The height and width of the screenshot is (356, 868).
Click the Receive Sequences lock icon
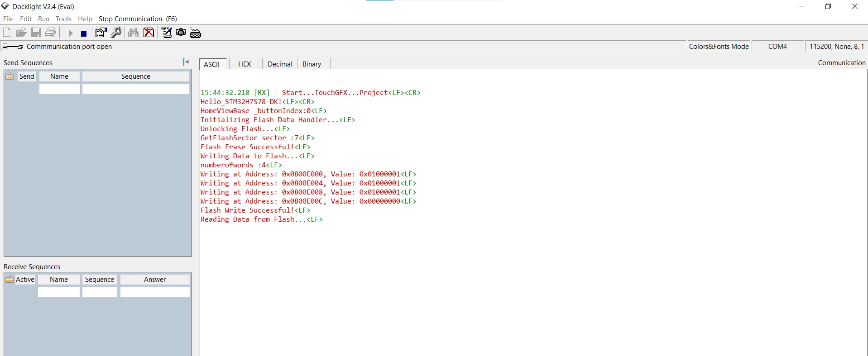coord(10,279)
